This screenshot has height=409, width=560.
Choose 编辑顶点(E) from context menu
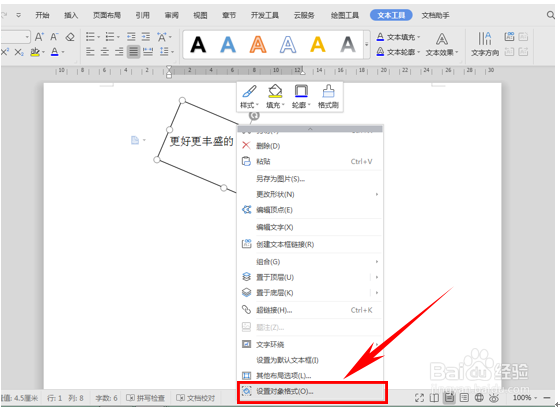[x=310, y=210]
